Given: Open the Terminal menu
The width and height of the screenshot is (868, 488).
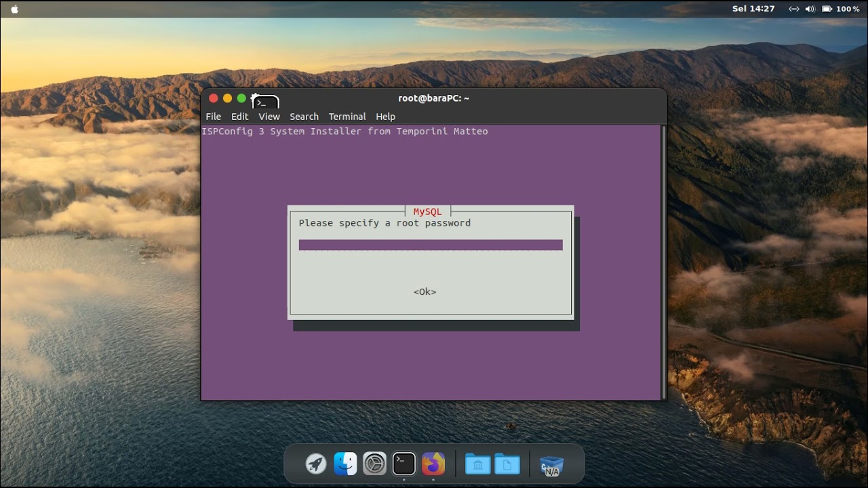Looking at the screenshot, I should pyautogui.click(x=347, y=117).
